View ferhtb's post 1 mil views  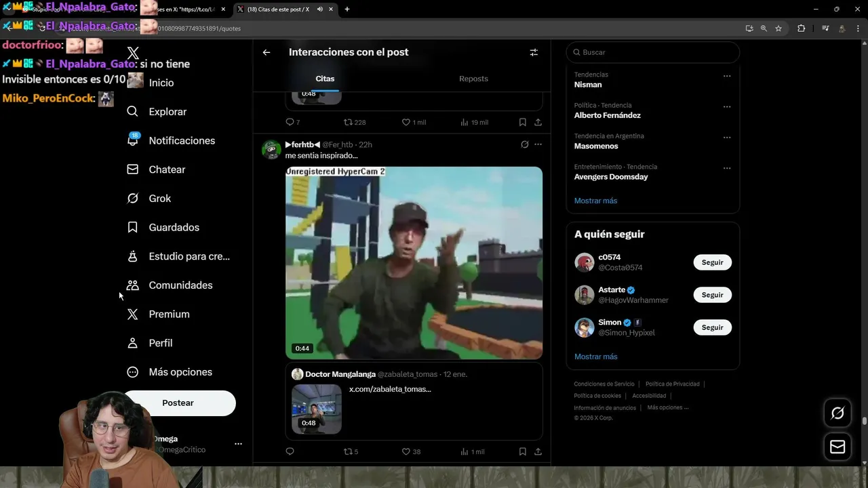pyautogui.click(x=472, y=451)
